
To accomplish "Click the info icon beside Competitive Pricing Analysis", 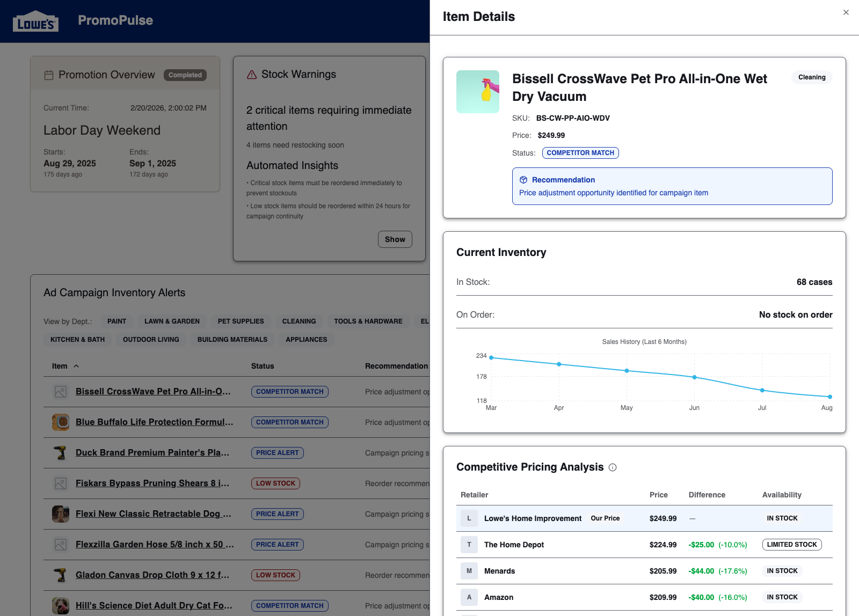I will coord(613,467).
